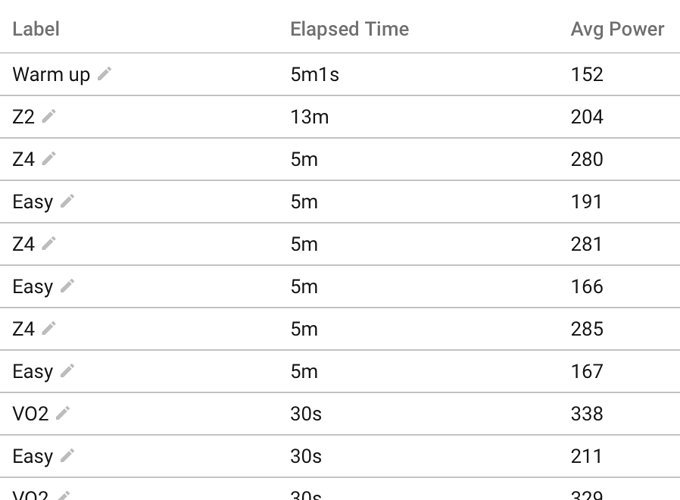Edit label of Easy row with 167 power

click(x=67, y=371)
